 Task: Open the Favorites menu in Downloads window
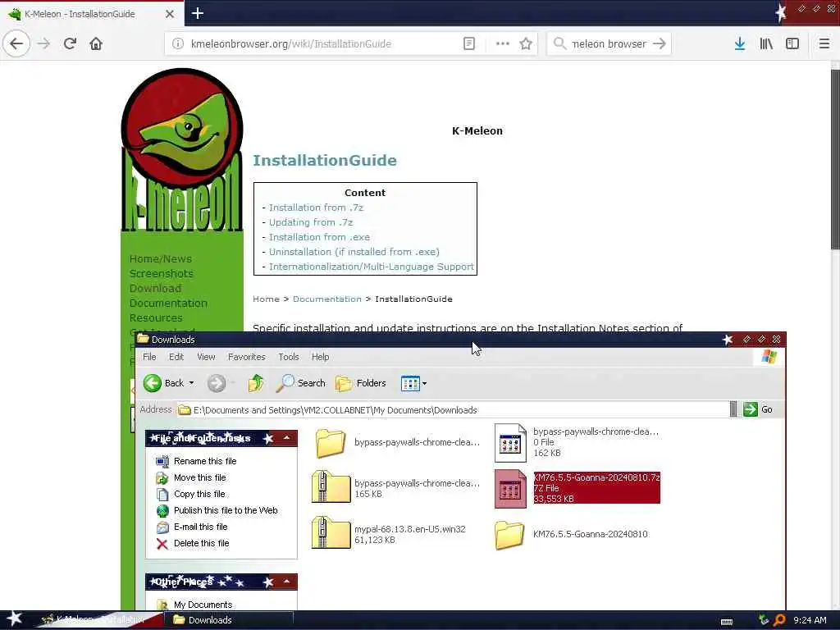pos(246,357)
